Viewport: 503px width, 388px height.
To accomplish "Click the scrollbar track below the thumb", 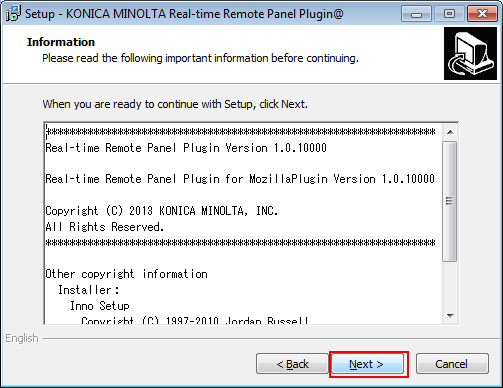I will tap(450, 285).
